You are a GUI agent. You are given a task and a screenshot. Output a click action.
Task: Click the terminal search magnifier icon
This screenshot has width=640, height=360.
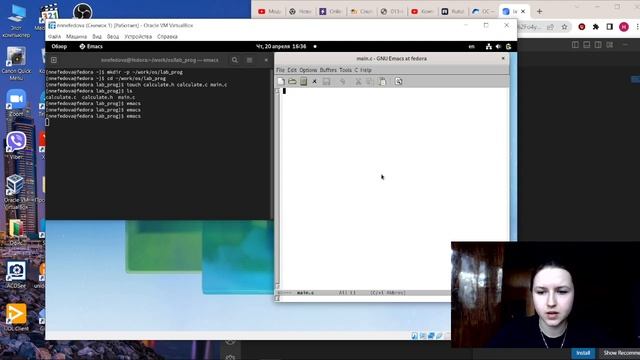click(x=235, y=60)
